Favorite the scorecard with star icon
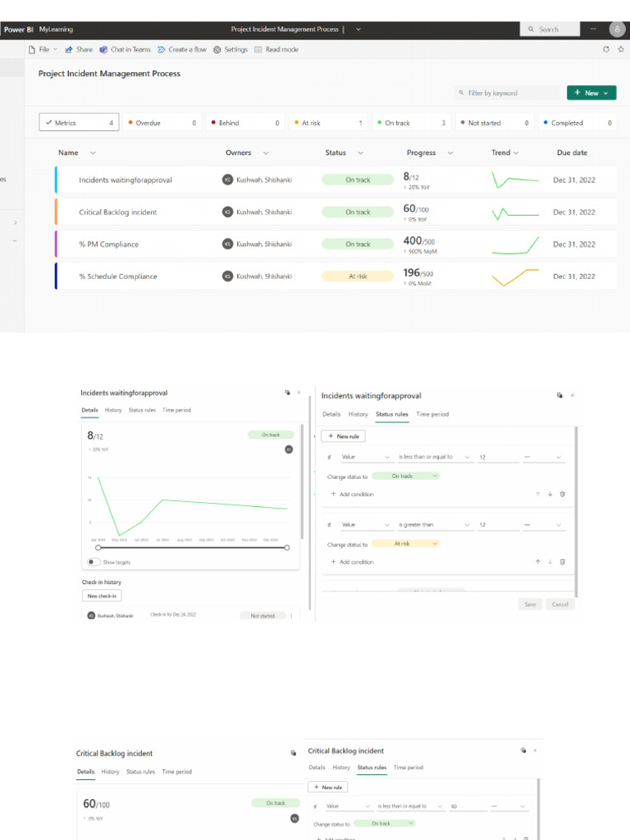Viewport: 630px width, 840px height. click(x=621, y=49)
